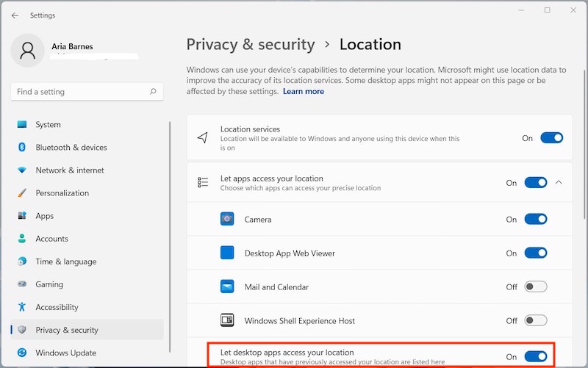This screenshot has height=368, width=588.
Task: Open Bluetooth & devices settings
Action: (x=87, y=148)
